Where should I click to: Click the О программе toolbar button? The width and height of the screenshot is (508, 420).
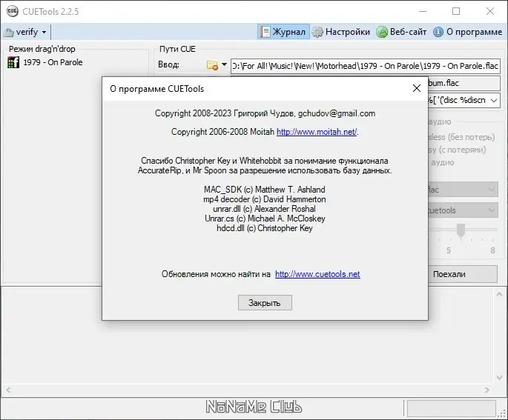click(468, 32)
